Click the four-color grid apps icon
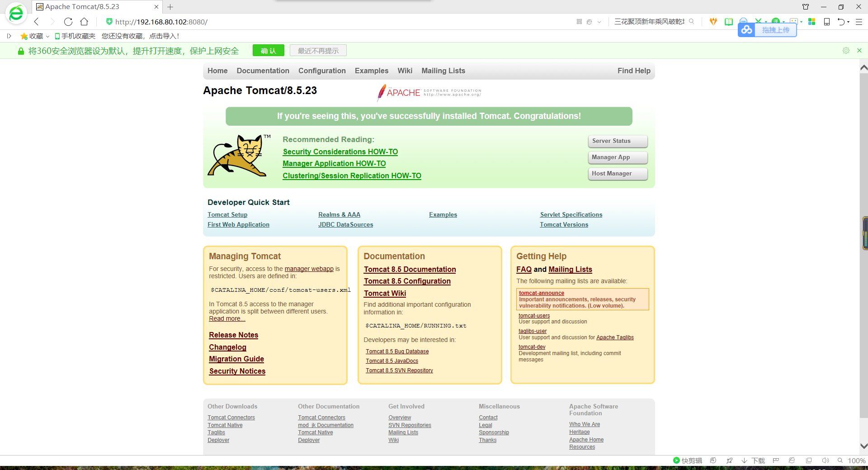This screenshot has height=470, width=868. pos(812,22)
